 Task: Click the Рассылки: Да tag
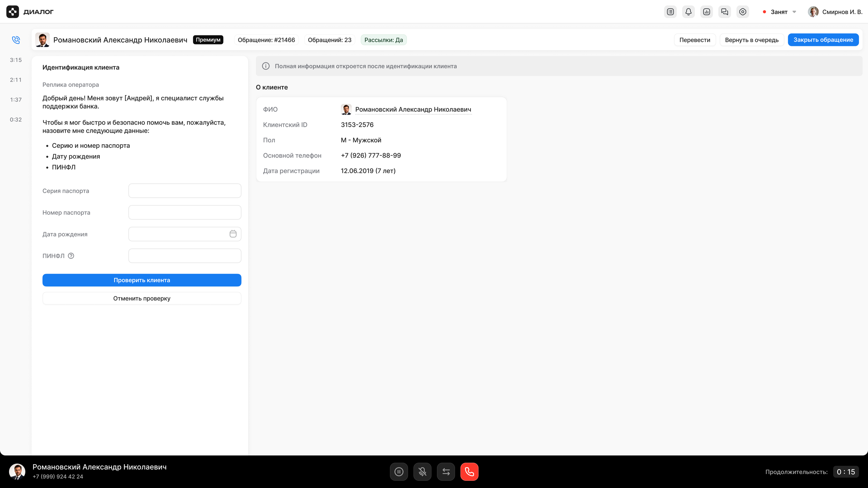pos(384,40)
